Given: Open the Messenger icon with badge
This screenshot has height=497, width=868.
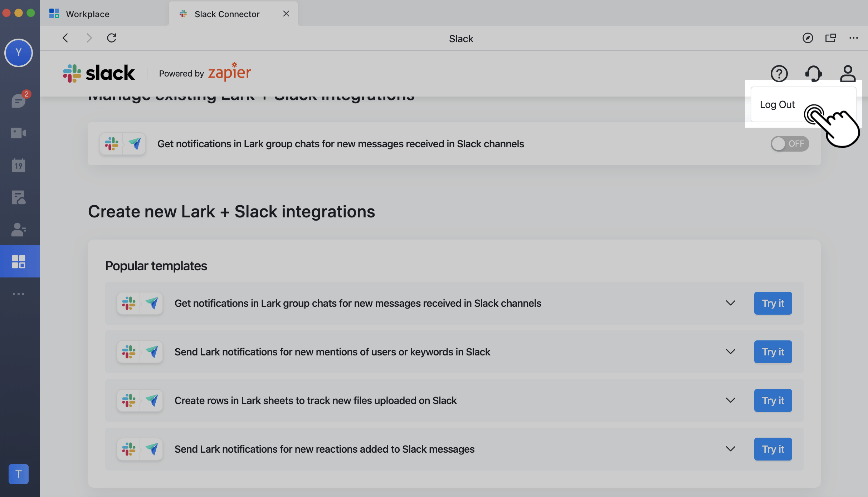Looking at the screenshot, I should tap(19, 100).
